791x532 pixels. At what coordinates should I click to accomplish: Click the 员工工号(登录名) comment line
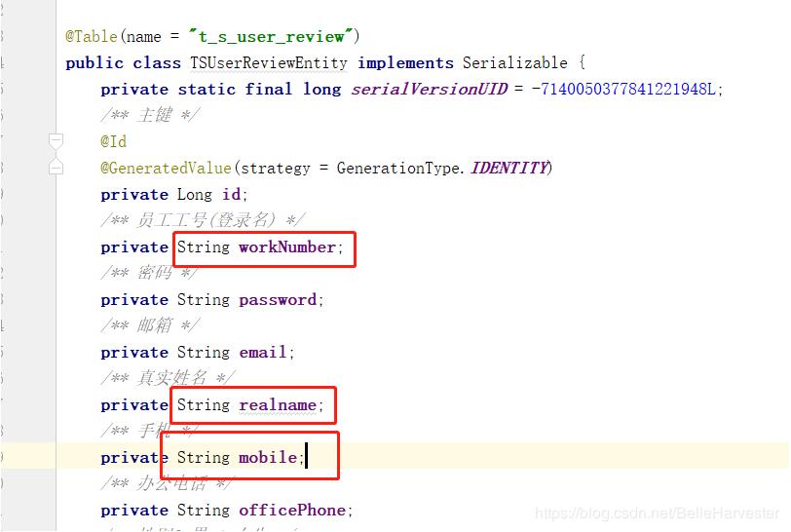(x=203, y=220)
